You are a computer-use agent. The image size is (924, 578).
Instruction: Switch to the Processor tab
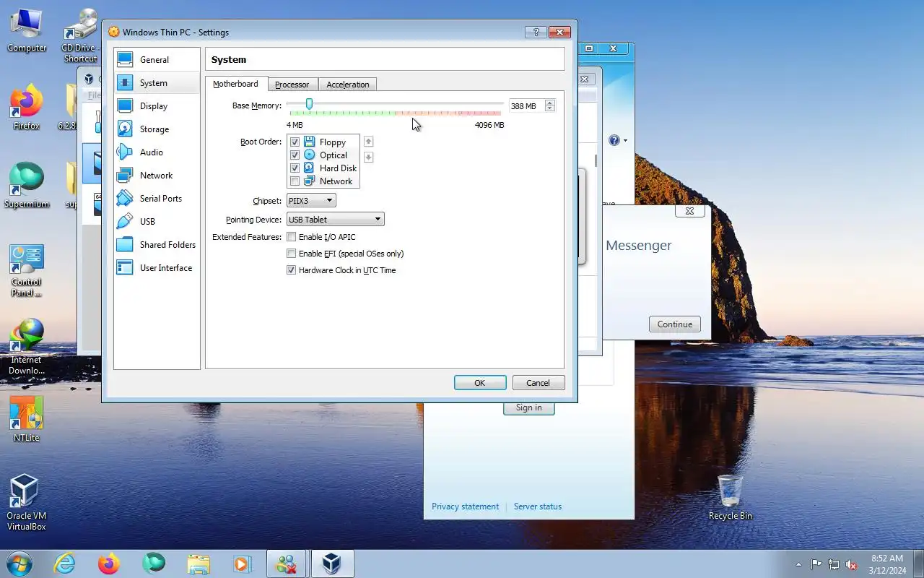coord(292,85)
